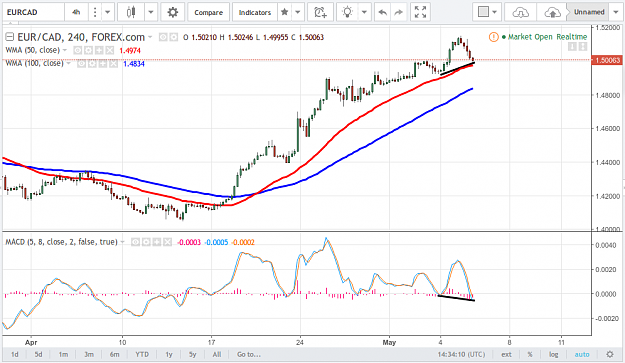
Task: Select the 5d time range
Action: pyautogui.click(x=38, y=354)
